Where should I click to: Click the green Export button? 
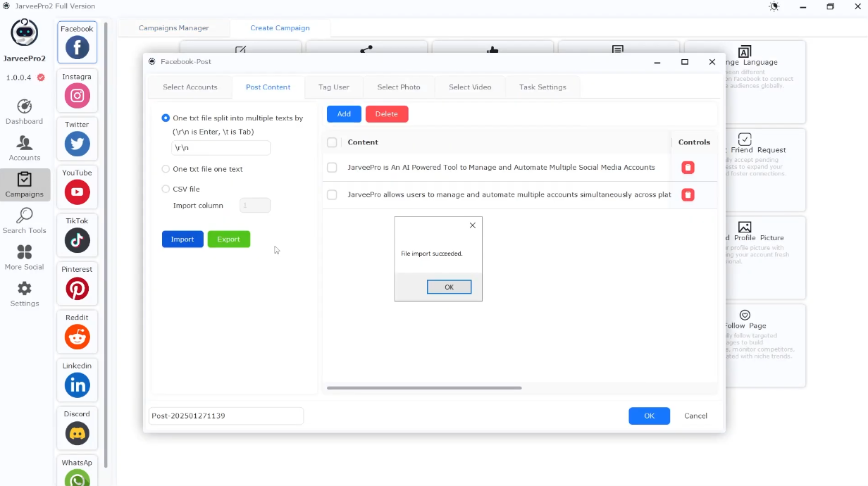pyautogui.click(x=228, y=239)
